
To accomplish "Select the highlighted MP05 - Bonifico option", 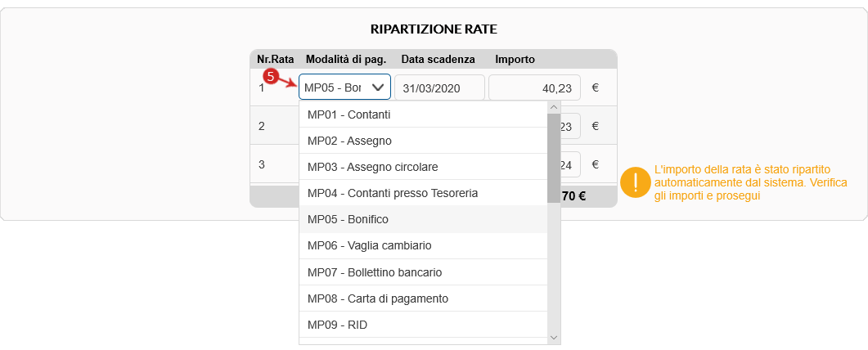I will (424, 219).
